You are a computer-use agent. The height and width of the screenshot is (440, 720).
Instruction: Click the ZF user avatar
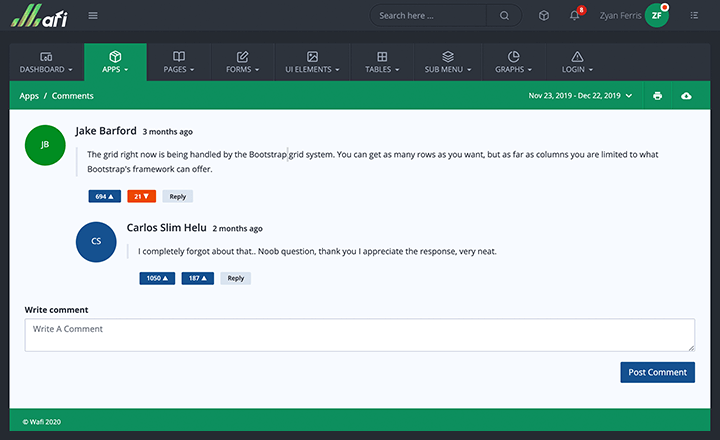tap(656, 16)
